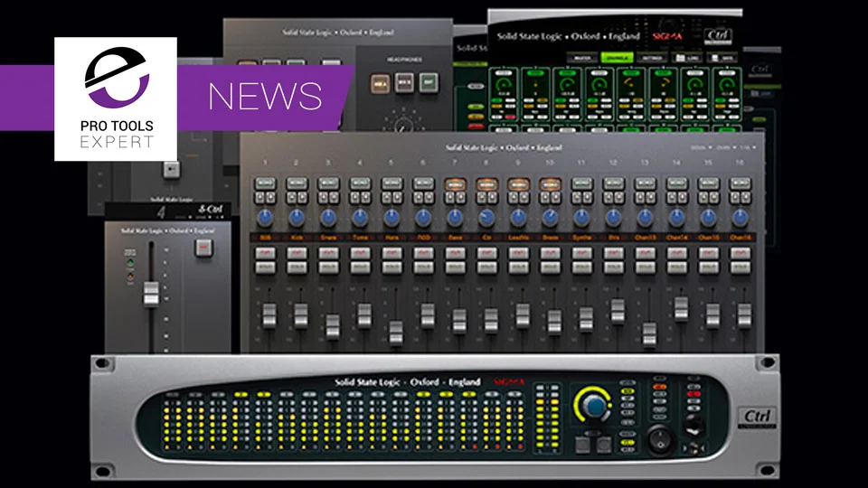Select the middle headphones source button
Screen dimensions: 868x488
[x=404, y=83]
